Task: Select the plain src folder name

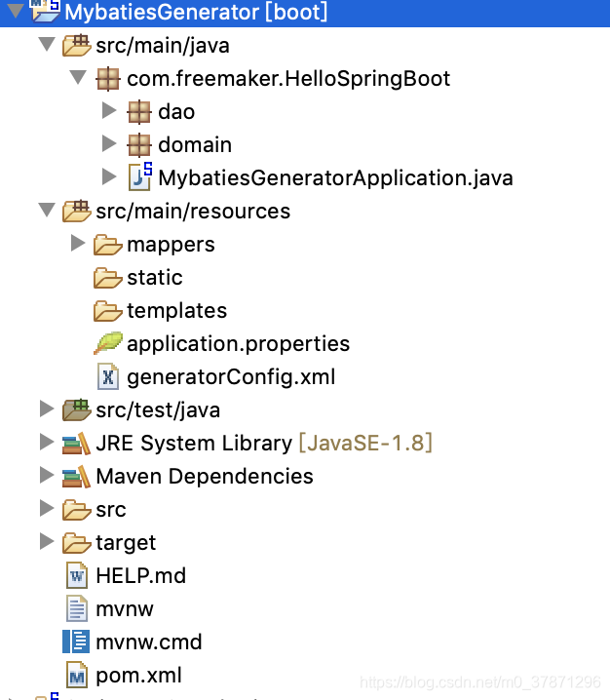Action: pyautogui.click(x=111, y=510)
